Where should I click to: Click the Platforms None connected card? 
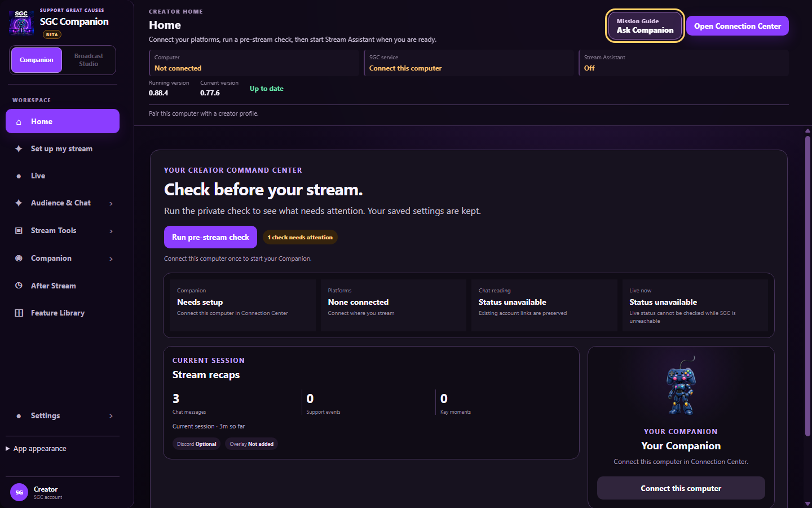[x=394, y=305]
